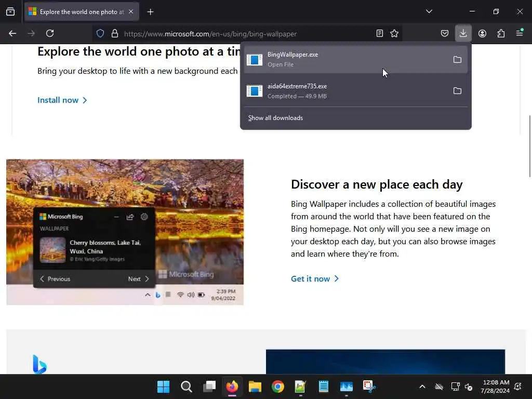Open taskbar Search
532x399 pixels.
(187, 387)
